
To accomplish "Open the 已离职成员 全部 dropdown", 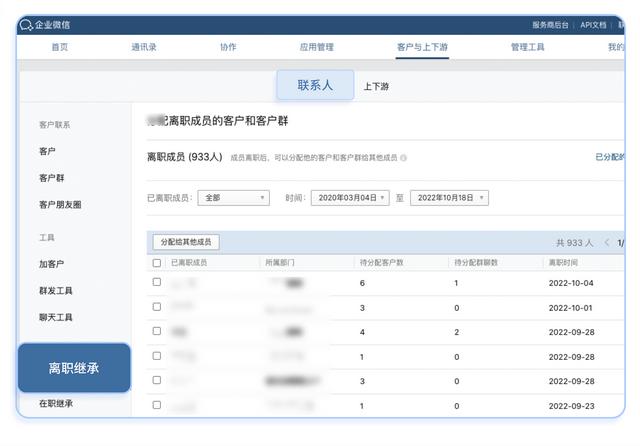I will coord(233,198).
